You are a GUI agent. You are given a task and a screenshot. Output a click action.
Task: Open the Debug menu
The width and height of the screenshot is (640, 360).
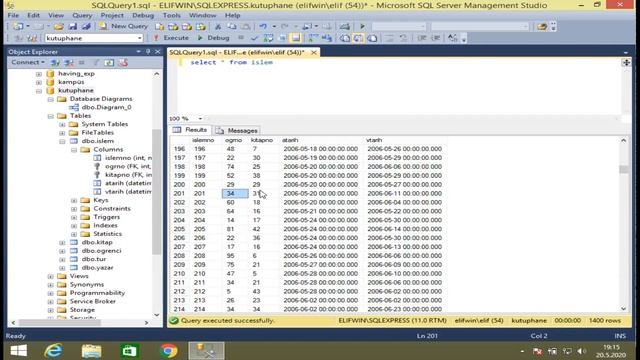143,15
